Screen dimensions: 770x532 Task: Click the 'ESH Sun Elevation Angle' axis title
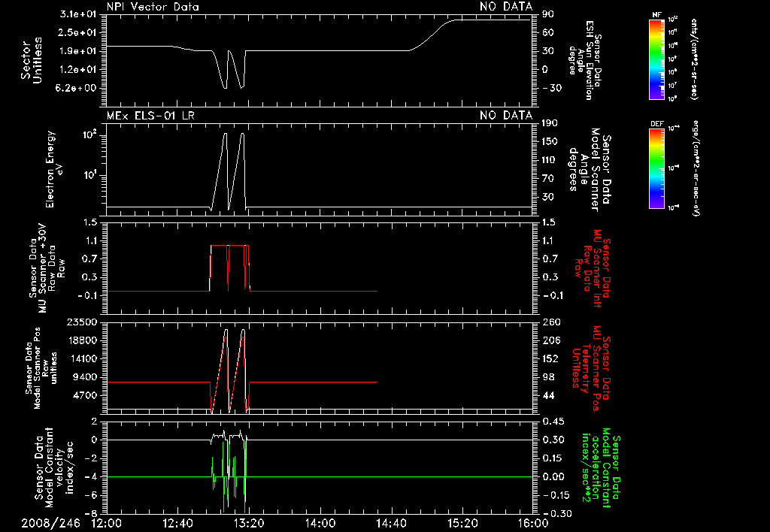coord(585,60)
